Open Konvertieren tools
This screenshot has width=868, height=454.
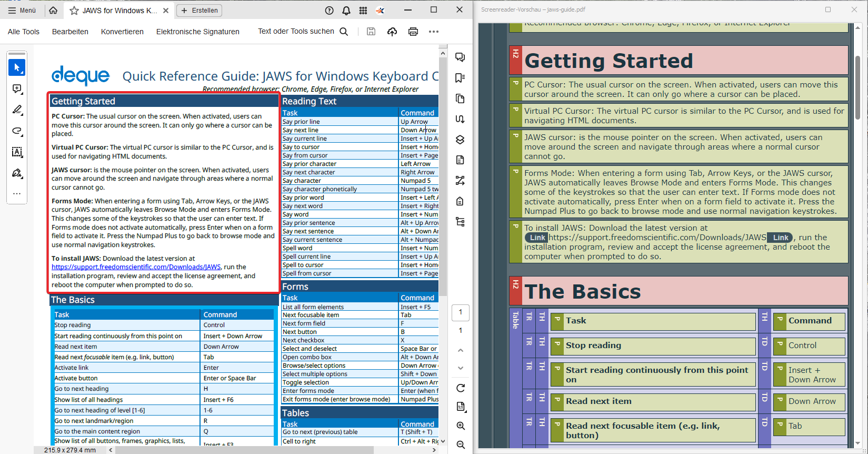[122, 32]
